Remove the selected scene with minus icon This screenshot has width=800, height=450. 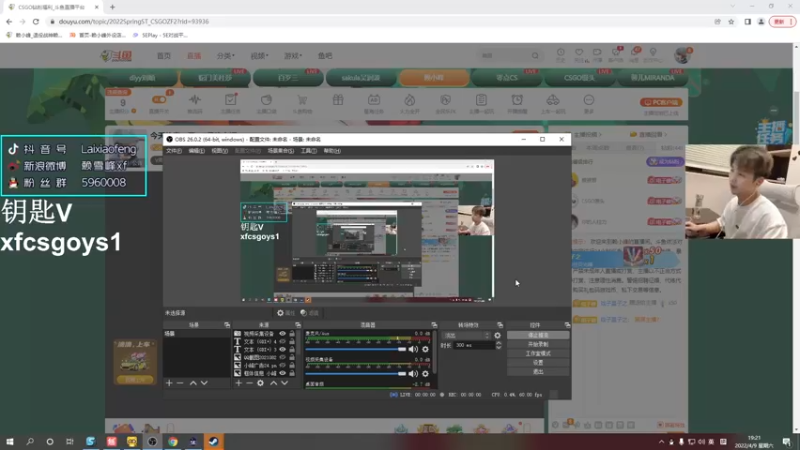click(x=180, y=383)
